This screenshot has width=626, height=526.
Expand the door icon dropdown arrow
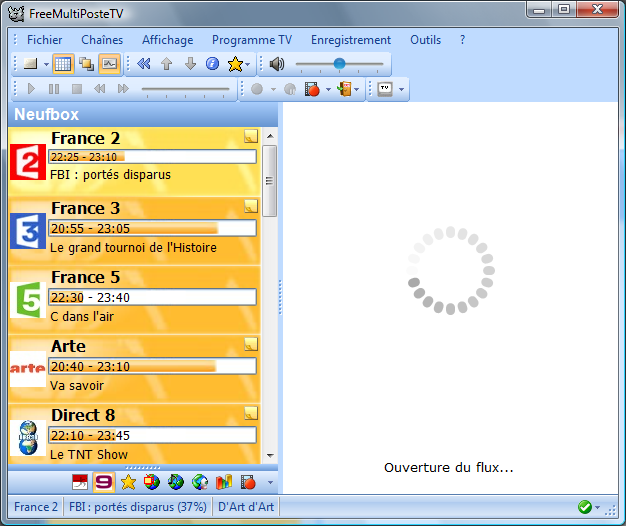[357, 89]
